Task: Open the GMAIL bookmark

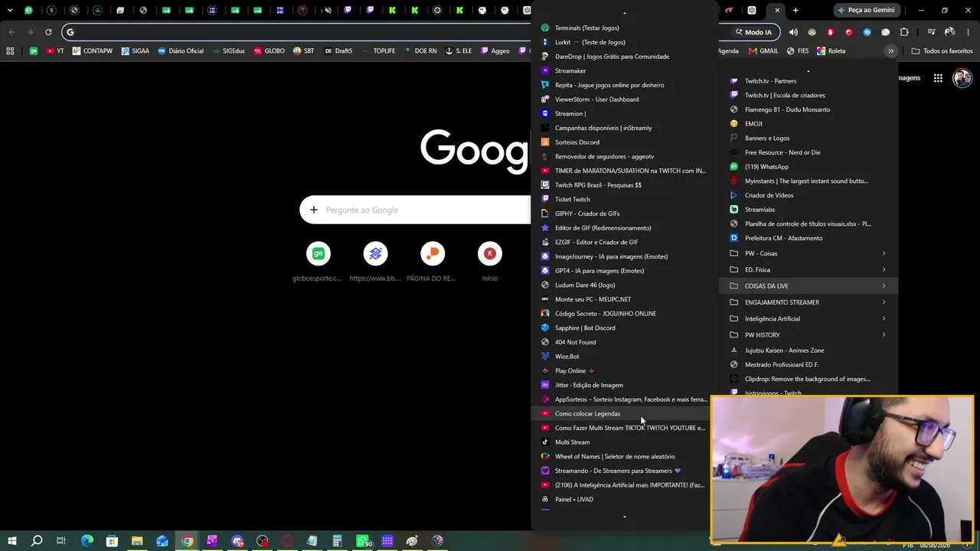Action: 763,51
